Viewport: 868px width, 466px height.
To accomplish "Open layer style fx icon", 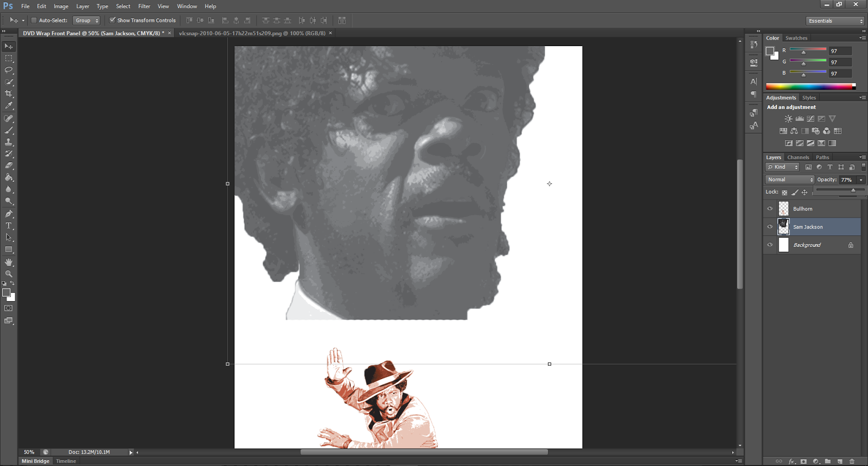I will click(792, 461).
